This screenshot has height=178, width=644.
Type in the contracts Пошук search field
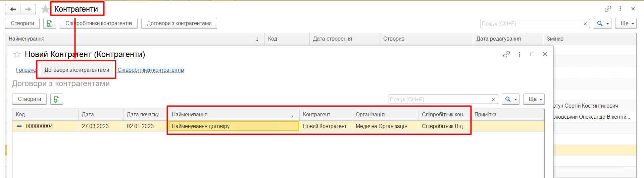(439, 99)
